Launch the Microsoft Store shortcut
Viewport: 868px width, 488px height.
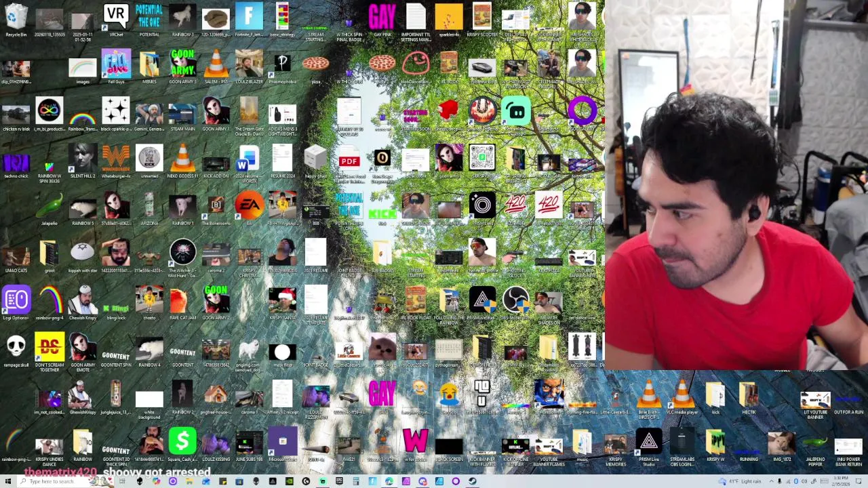tap(282, 445)
